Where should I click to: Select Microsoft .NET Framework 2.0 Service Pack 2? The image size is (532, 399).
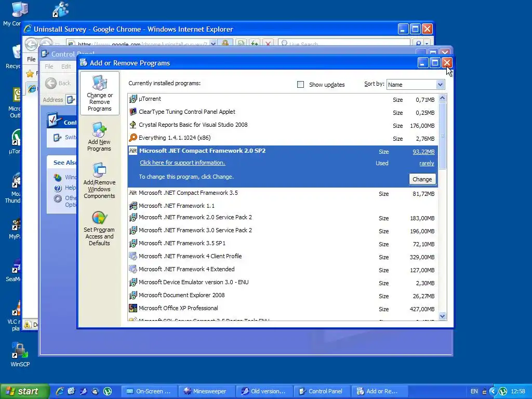click(283, 218)
